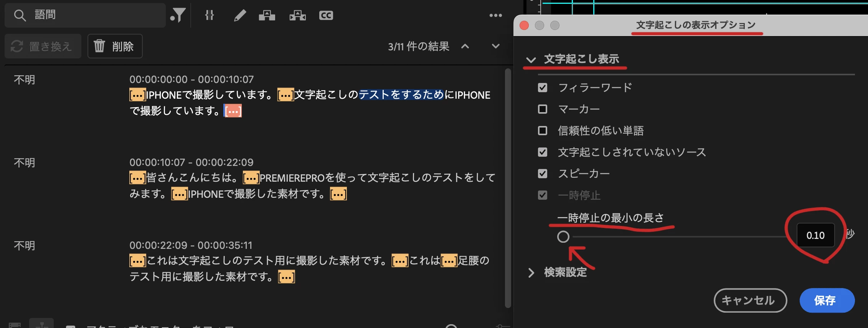Click timecode 00:00:10:07 - 00:00:22:09

point(191,162)
